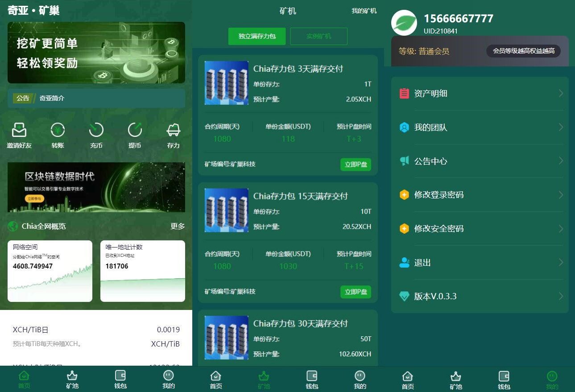Click the 区块链数据时代 banner
The image size is (575, 392).
[x=96, y=187]
